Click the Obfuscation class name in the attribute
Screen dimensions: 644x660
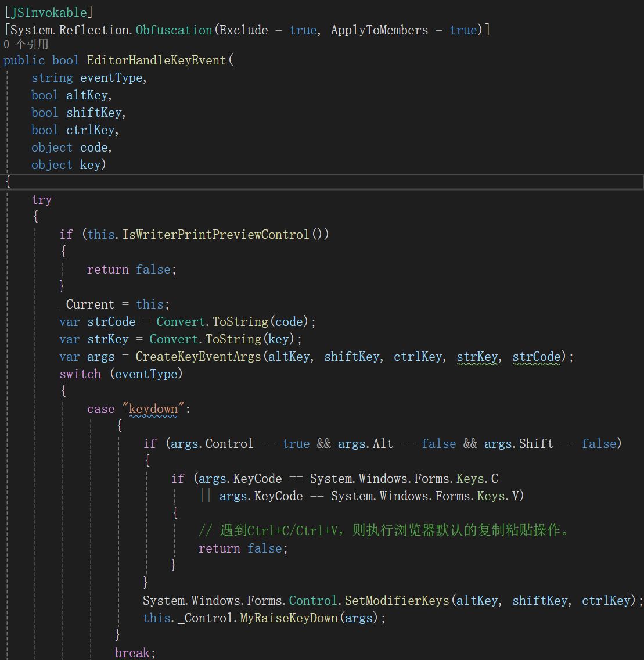pos(174,30)
